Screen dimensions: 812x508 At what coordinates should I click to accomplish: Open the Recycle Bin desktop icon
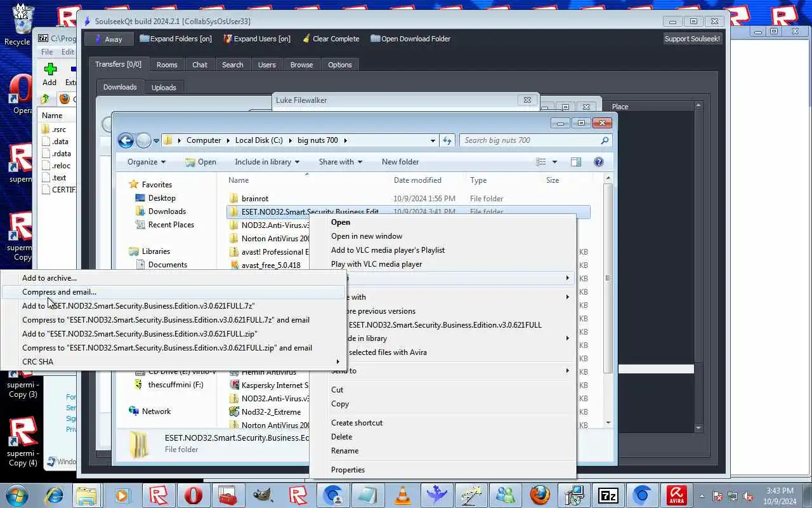[x=23, y=24]
